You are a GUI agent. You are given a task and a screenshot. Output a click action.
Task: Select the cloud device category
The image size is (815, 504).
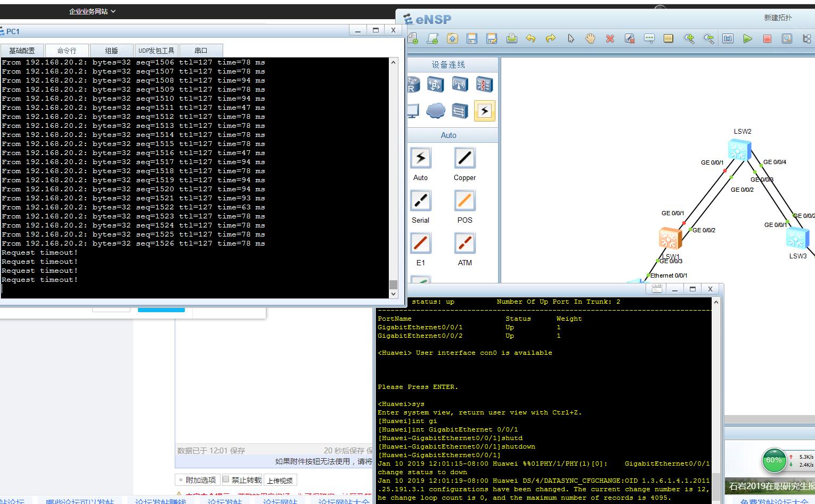click(435, 111)
